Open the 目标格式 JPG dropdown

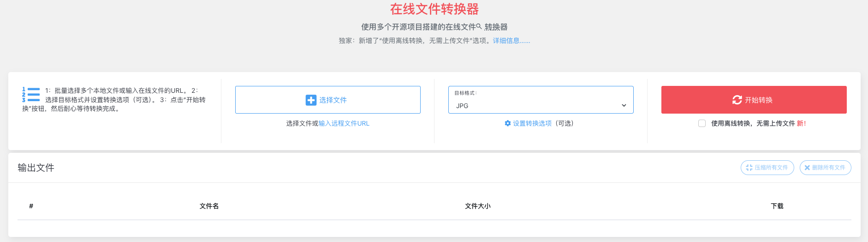click(x=541, y=100)
